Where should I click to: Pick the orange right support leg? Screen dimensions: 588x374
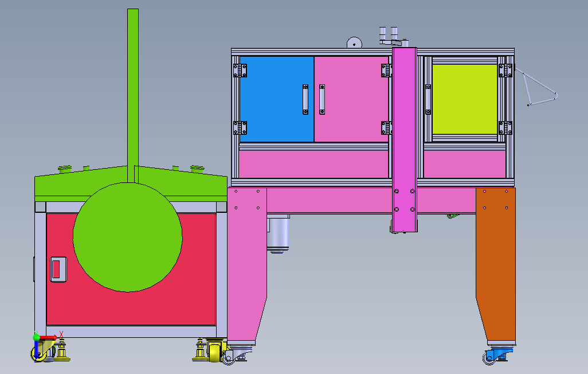coord(496,265)
